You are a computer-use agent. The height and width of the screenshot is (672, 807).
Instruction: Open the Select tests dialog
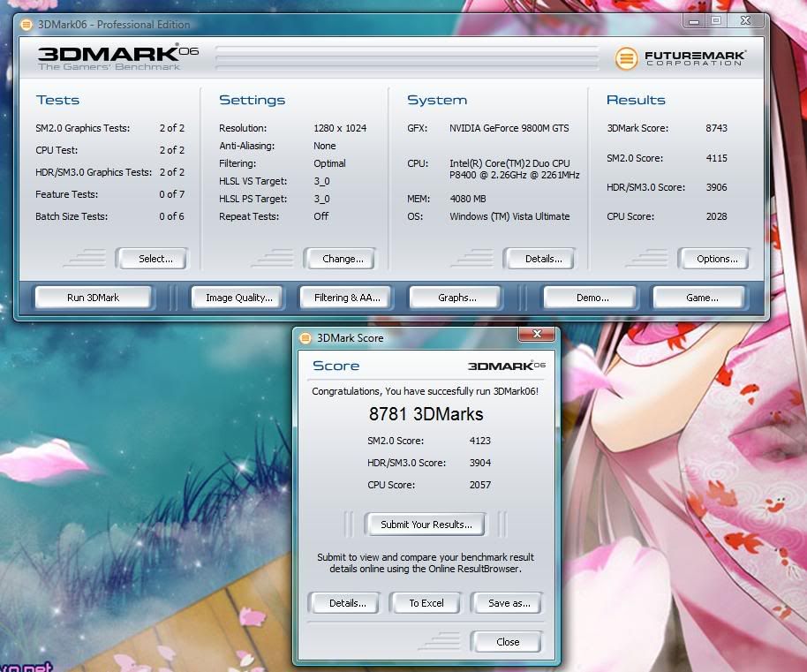pos(153,259)
